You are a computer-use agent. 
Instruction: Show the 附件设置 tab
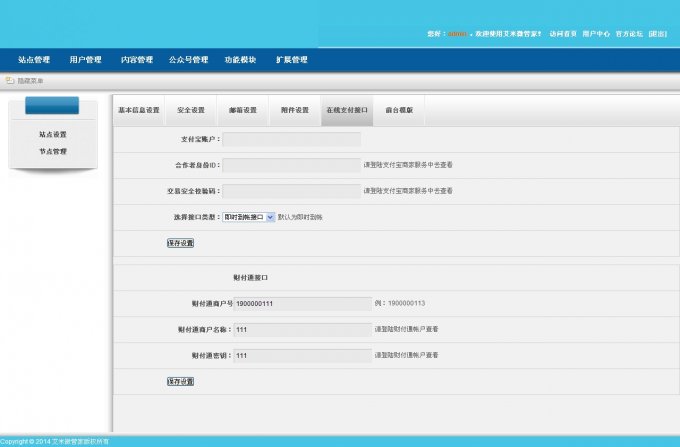tap(295, 110)
